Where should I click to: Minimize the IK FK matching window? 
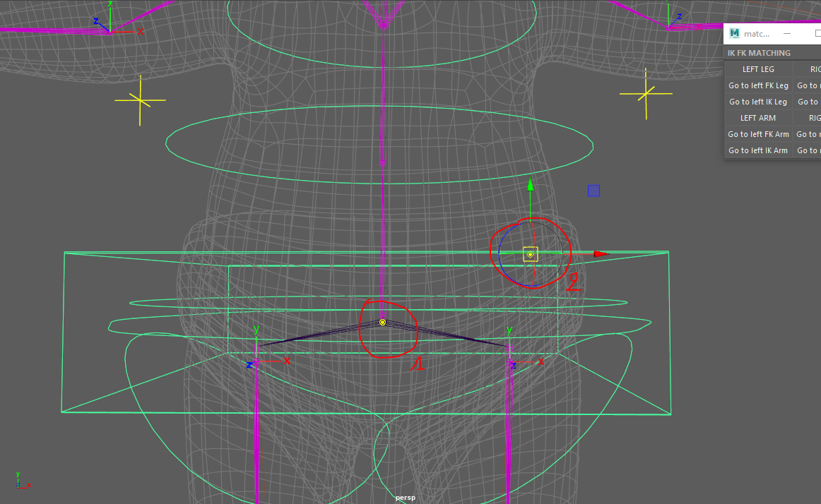(787, 33)
